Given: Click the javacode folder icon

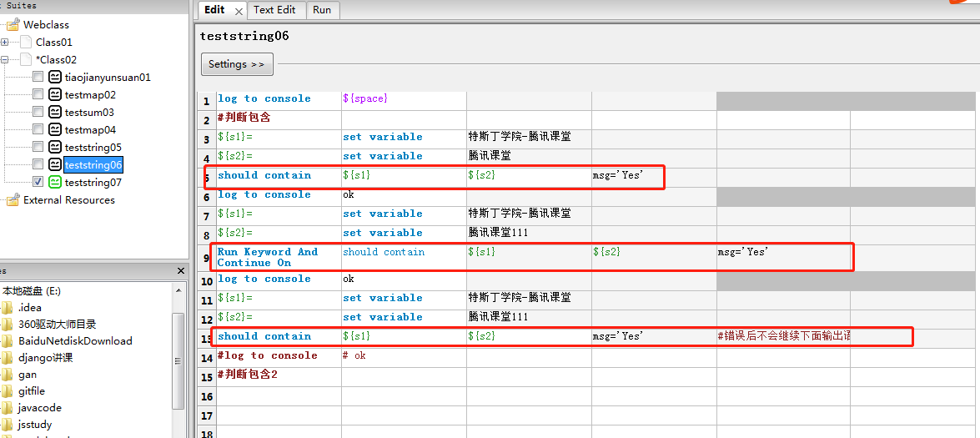Looking at the screenshot, I should point(7,408).
